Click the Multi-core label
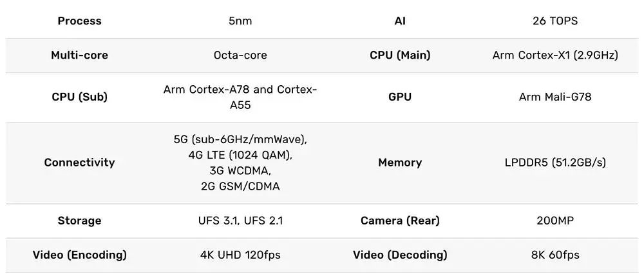Image resolution: width=644 pixels, height=278 pixels. click(79, 55)
